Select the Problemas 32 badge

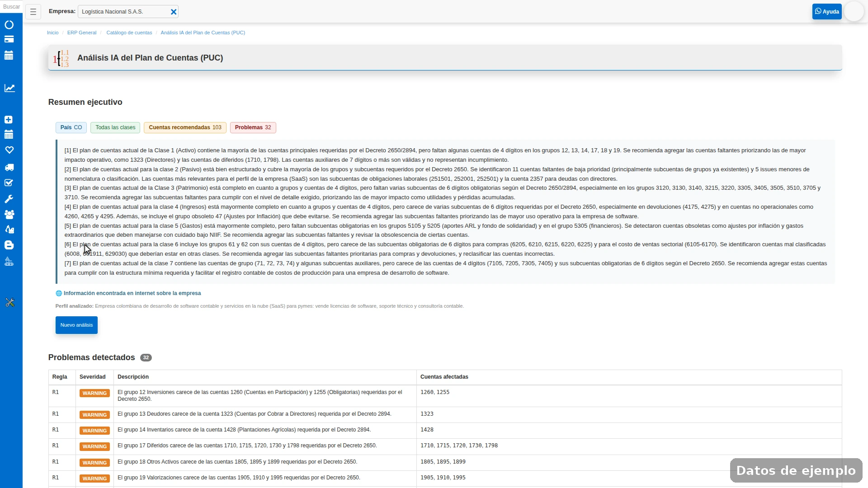[x=253, y=127]
